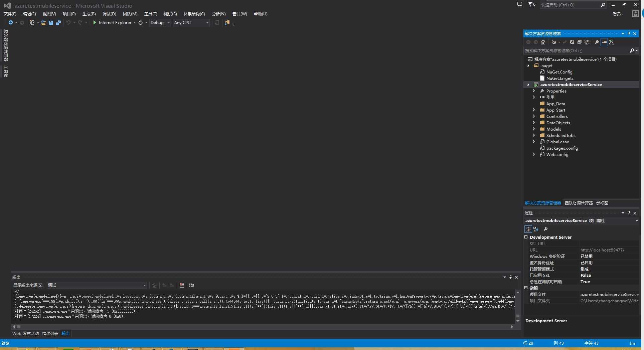Click the Property Pages wrench in Properties panel
The image size is (644, 350).
[x=545, y=229]
